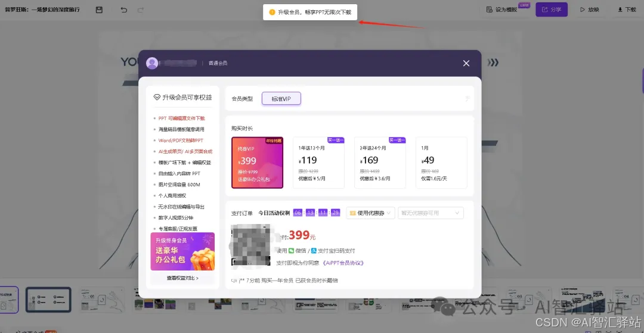The image size is (644, 333).
Task: Click '图片空间容量 600M' benefit text
Action: [179, 185]
